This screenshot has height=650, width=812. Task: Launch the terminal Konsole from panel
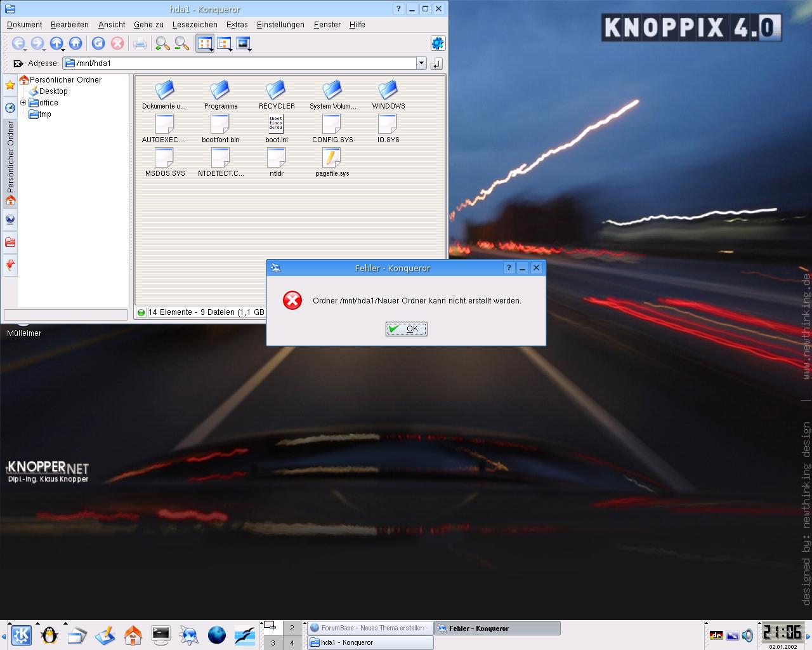pyautogui.click(x=161, y=635)
